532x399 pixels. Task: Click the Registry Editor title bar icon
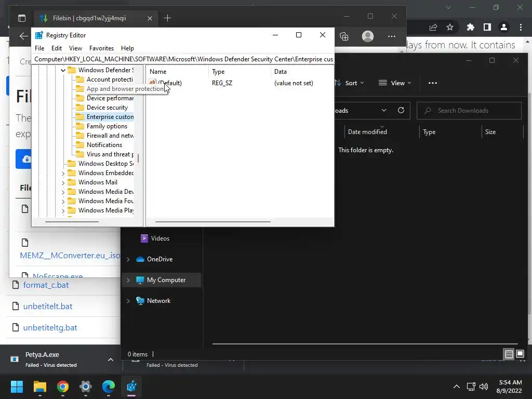[x=39, y=35]
